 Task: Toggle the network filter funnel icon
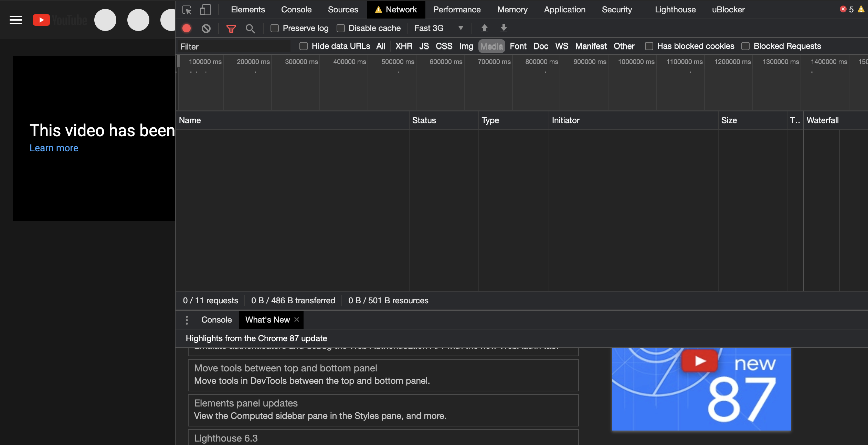pos(231,29)
